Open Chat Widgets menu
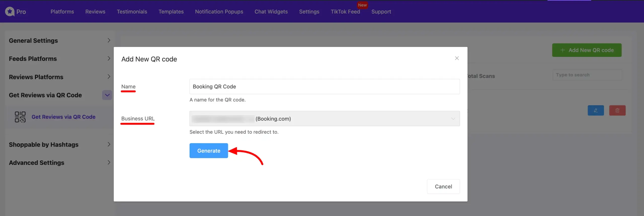 click(271, 12)
